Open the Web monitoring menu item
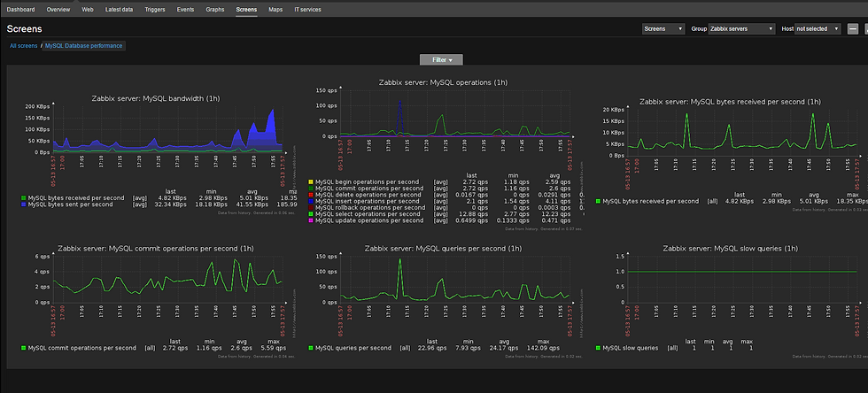The width and height of the screenshot is (868, 393). pyautogui.click(x=88, y=10)
